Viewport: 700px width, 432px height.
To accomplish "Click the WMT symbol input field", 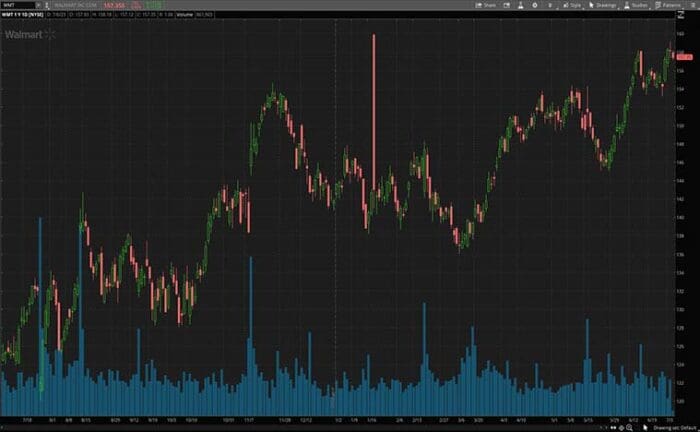I will [17, 5].
